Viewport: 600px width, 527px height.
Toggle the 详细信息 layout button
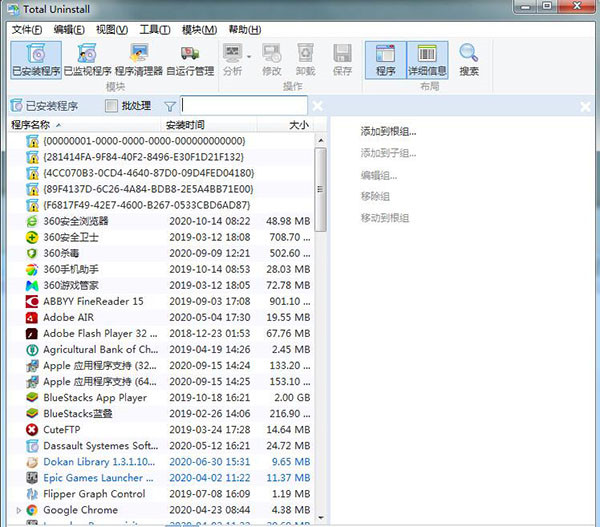[x=427, y=60]
